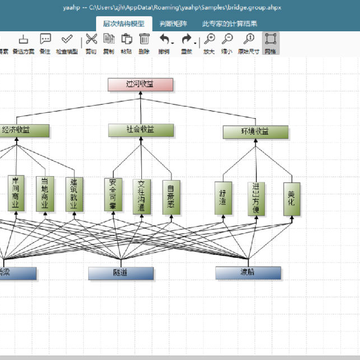The width and height of the screenshot is (360, 360).
Task: Select the blue 隧道 alternative node
Action: tap(121, 273)
